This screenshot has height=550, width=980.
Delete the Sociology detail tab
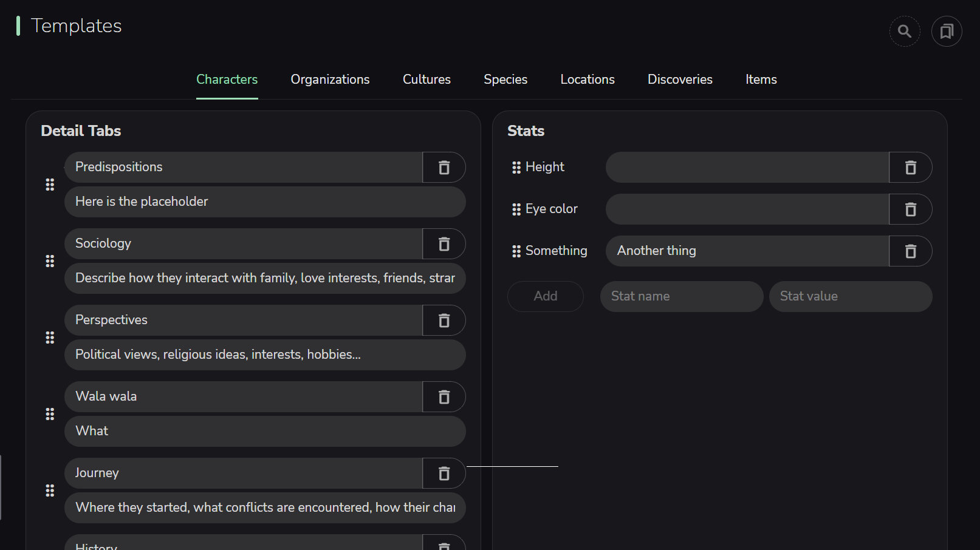pyautogui.click(x=444, y=244)
